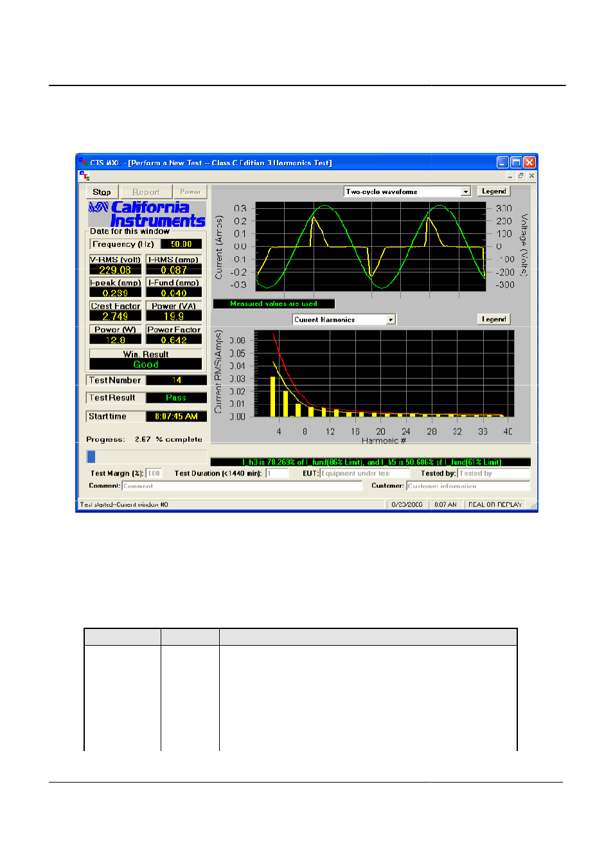Click the Customer information field

[468, 486]
